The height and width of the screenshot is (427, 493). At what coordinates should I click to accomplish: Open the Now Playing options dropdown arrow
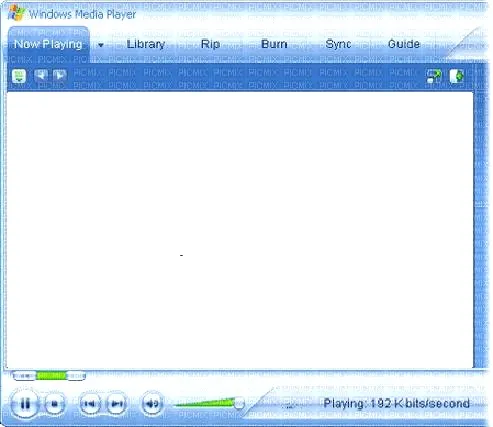pos(101,45)
